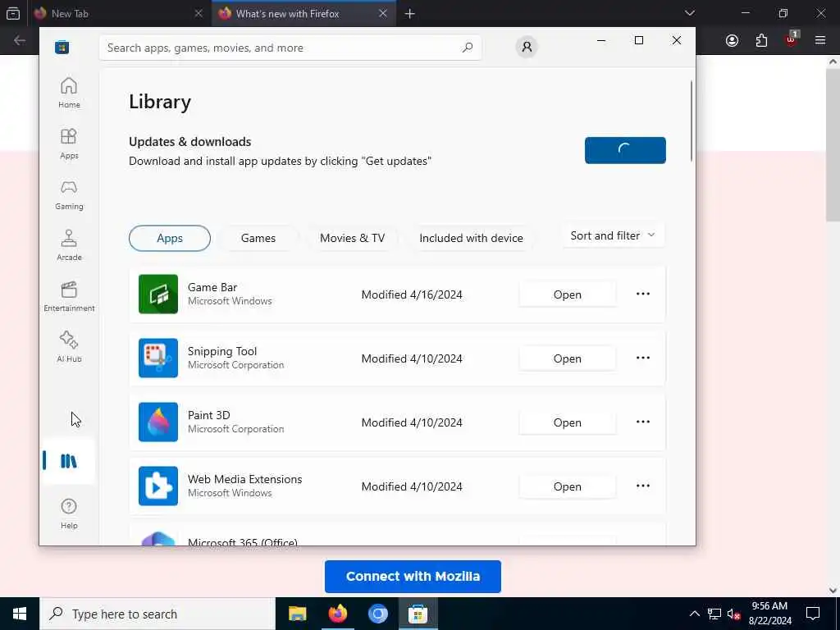Click the Firefox icon in the taskbar
The image size is (840, 630).
click(337, 614)
